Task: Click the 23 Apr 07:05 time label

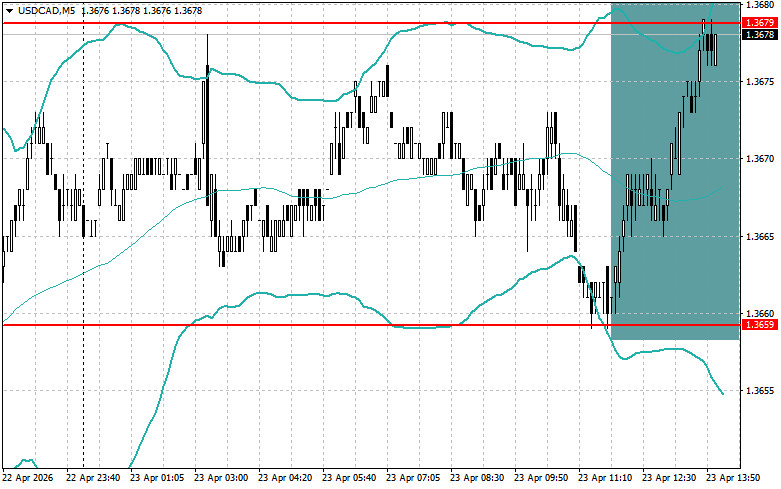Action: [413, 478]
